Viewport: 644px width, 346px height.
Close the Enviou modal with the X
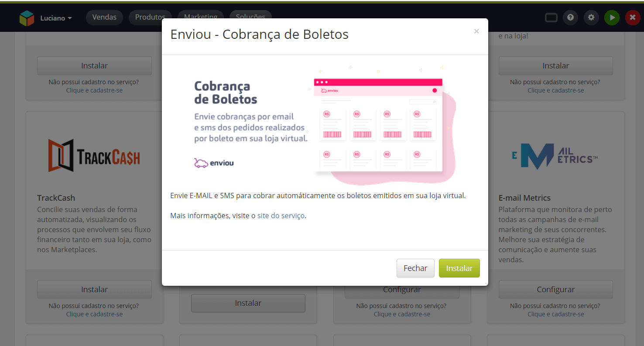(x=476, y=31)
